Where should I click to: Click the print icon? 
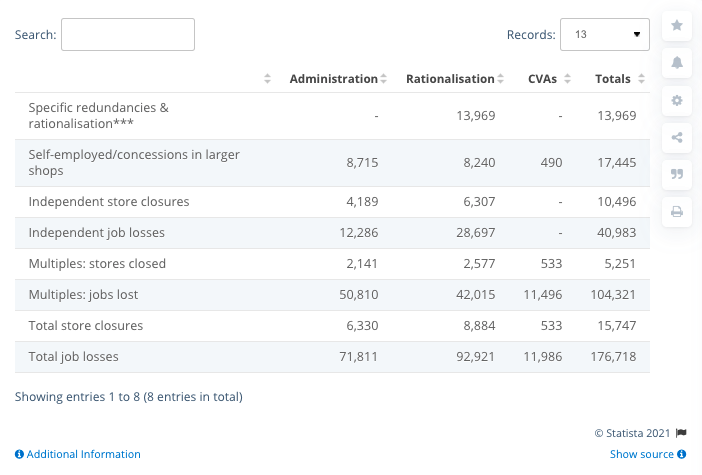coord(677,211)
